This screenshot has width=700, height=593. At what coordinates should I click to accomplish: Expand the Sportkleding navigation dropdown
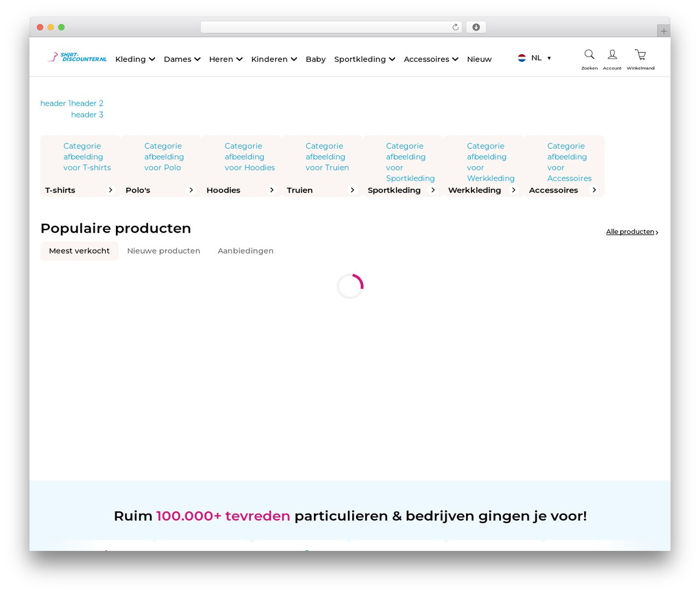click(365, 59)
